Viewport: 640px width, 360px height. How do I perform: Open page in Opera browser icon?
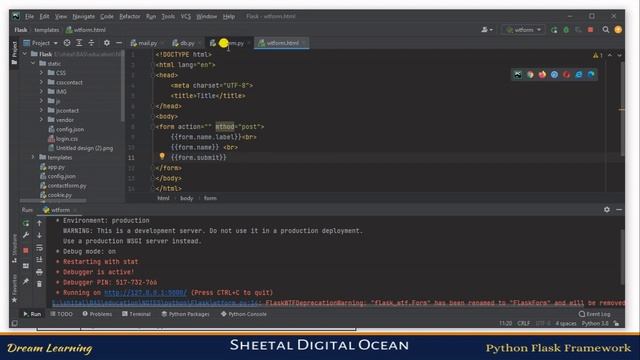click(567, 75)
